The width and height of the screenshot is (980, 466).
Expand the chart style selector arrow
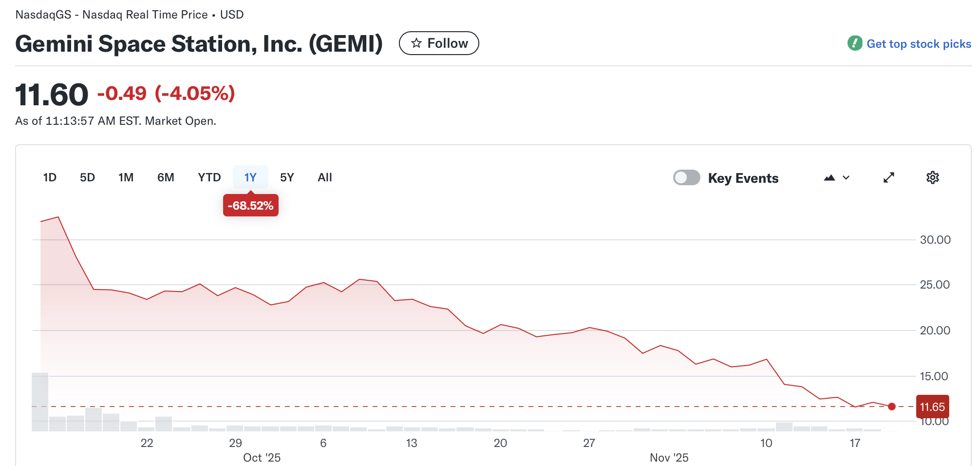(x=846, y=177)
